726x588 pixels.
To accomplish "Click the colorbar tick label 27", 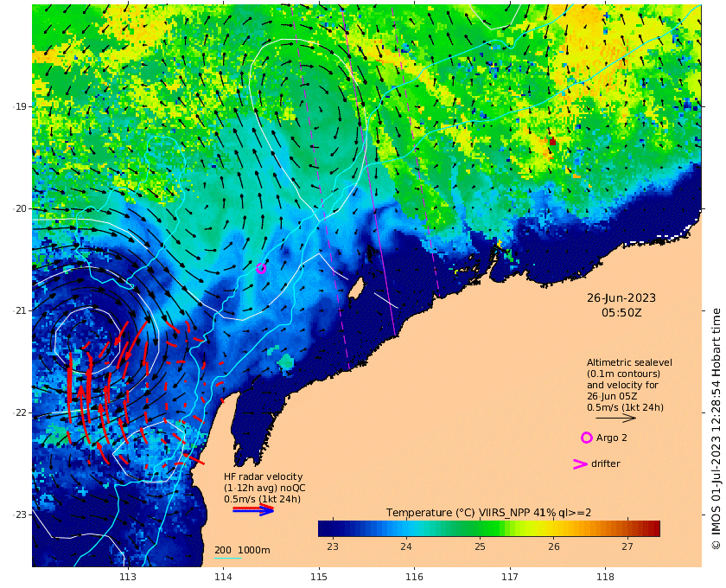I will 627,546.
